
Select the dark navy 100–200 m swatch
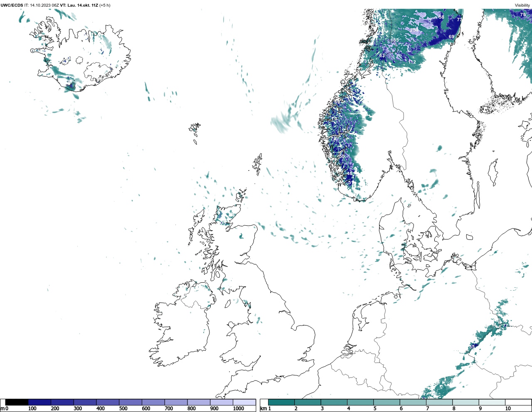[x=39, y=402]
